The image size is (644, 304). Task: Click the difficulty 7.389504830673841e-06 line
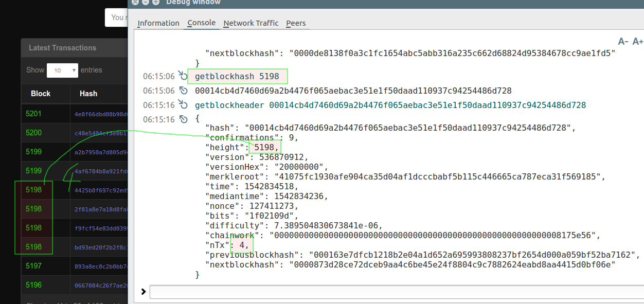[x=294, y=225]
